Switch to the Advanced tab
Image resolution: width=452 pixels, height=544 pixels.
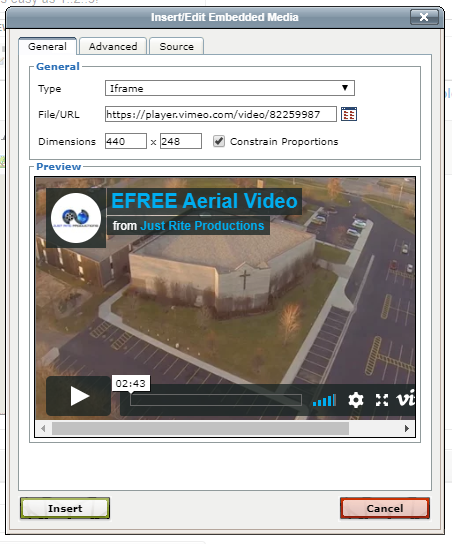click(113, 46)
